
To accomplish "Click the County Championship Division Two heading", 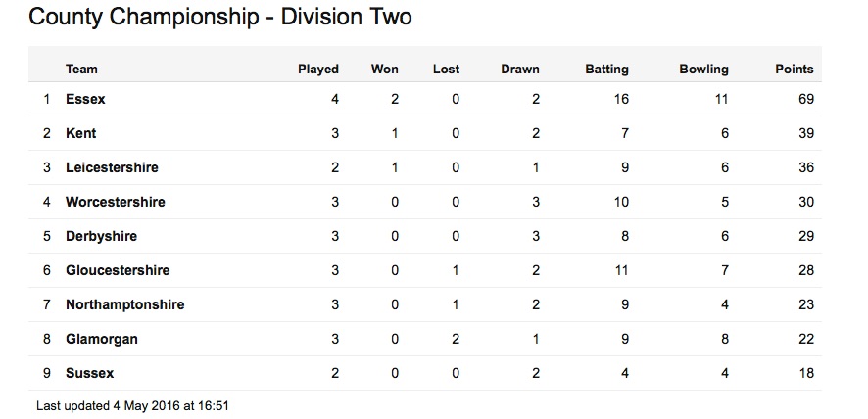I will point(220,18).
